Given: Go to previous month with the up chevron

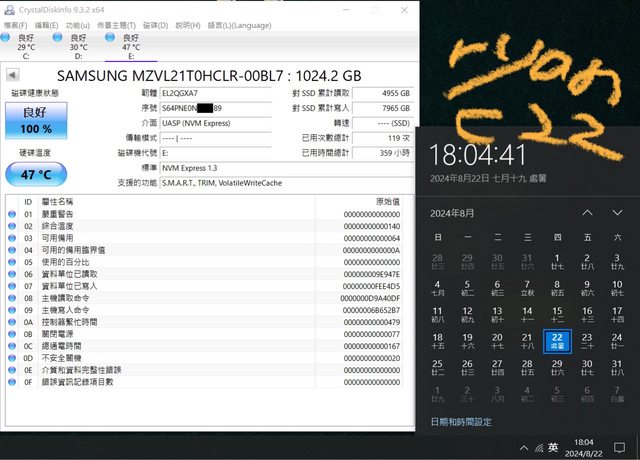Looking at the screenshot, I should click(588, 213).
